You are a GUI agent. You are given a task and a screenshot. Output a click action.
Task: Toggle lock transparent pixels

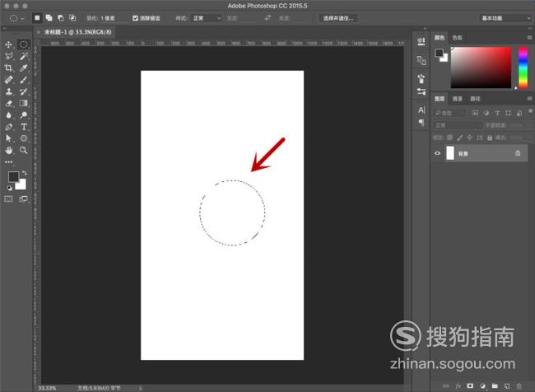coord(449,138)
